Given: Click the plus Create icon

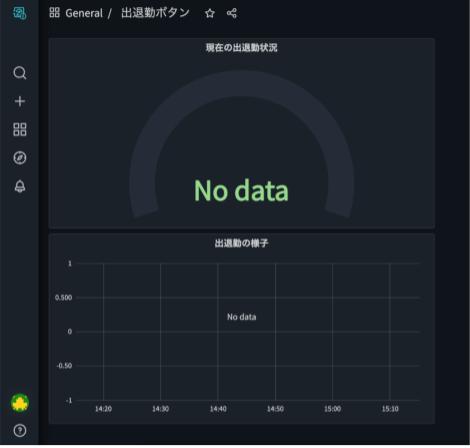Looking at the screenshot, I should 20,101.
